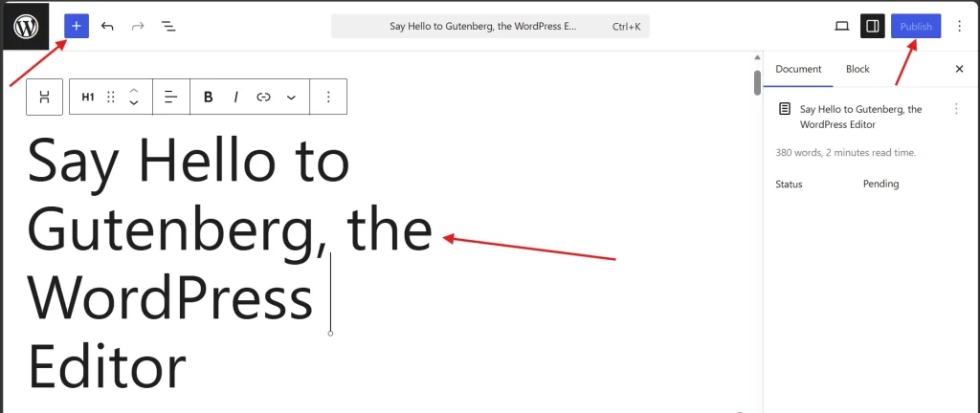
Task: Click the Status label in sidebar
Action: click(x=789, y=185)
